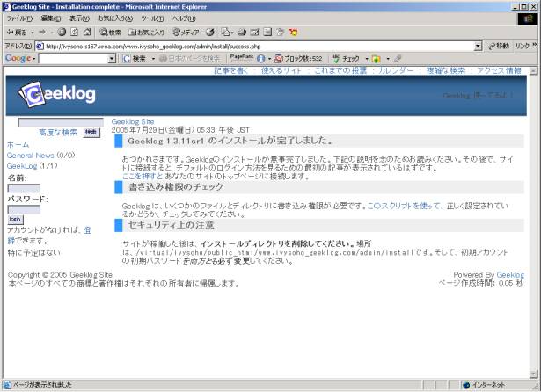The image size is (541, 392).
Task: Open the History toolbar icon
Action: 209,33
